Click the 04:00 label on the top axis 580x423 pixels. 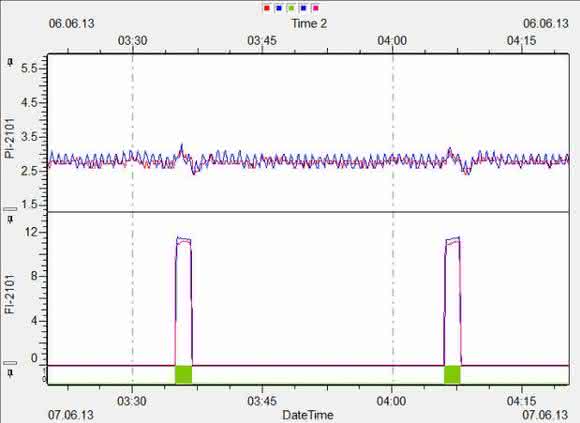click(392, 41)
